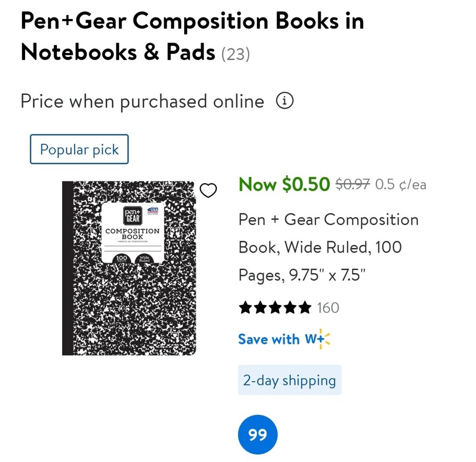Click the Pen+Gear Composition Books page heading

192,36
